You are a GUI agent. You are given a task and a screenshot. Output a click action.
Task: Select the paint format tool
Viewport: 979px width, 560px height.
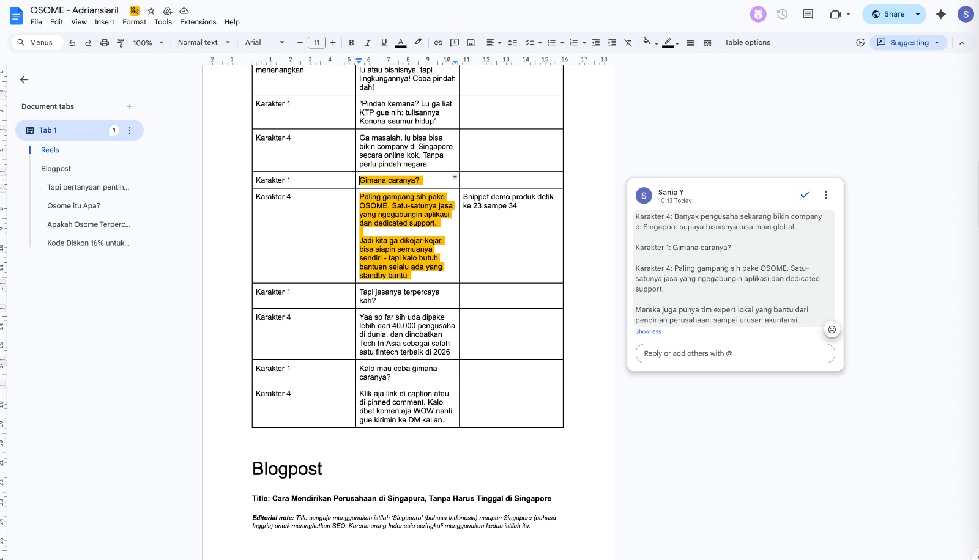121,43
